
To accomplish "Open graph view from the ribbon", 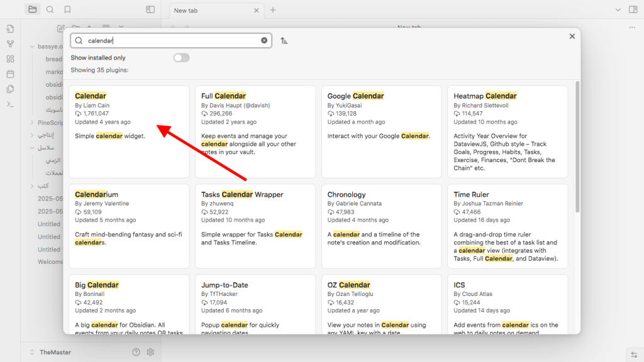I will [x=10, y=44].
